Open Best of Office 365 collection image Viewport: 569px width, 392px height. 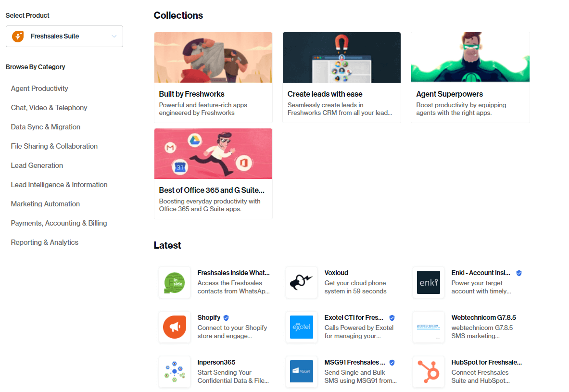pyautogui.click(x=214, y=153)
